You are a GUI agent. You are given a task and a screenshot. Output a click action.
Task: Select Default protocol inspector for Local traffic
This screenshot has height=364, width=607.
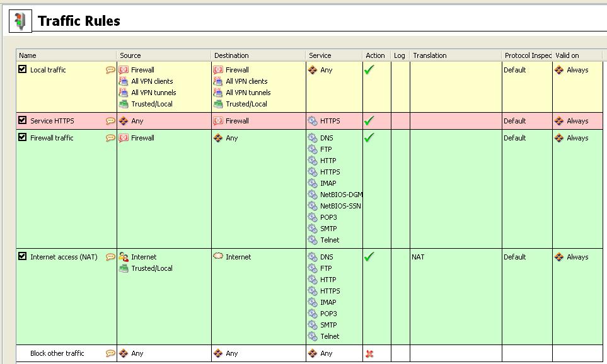[x=515, y=70]
